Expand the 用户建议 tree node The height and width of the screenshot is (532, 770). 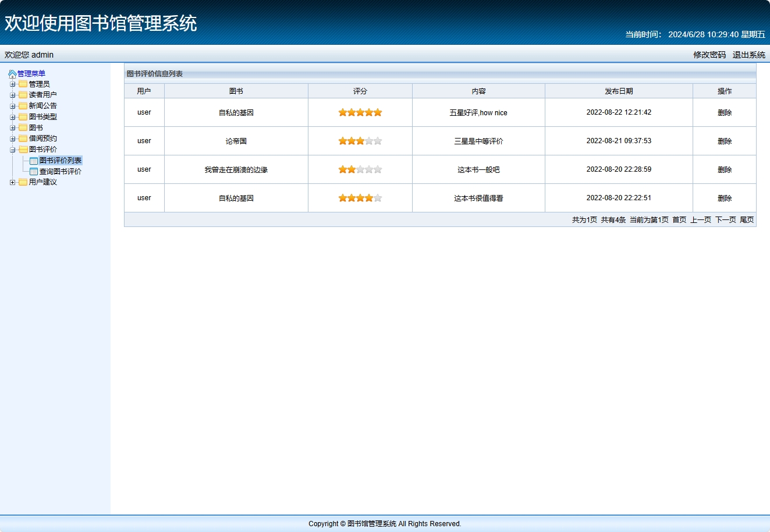pos(13,182)
